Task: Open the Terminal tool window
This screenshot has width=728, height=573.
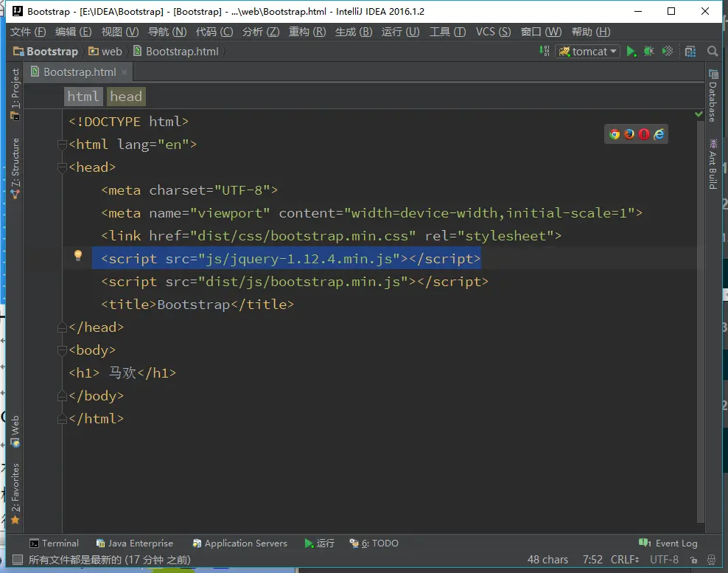Action: point(54,544)
